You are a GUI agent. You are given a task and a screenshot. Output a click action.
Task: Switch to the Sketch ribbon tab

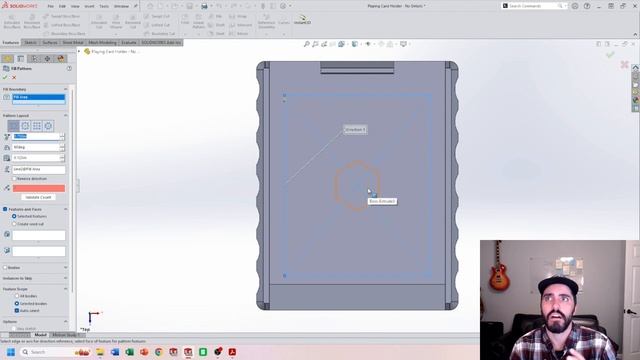point(31,42)
